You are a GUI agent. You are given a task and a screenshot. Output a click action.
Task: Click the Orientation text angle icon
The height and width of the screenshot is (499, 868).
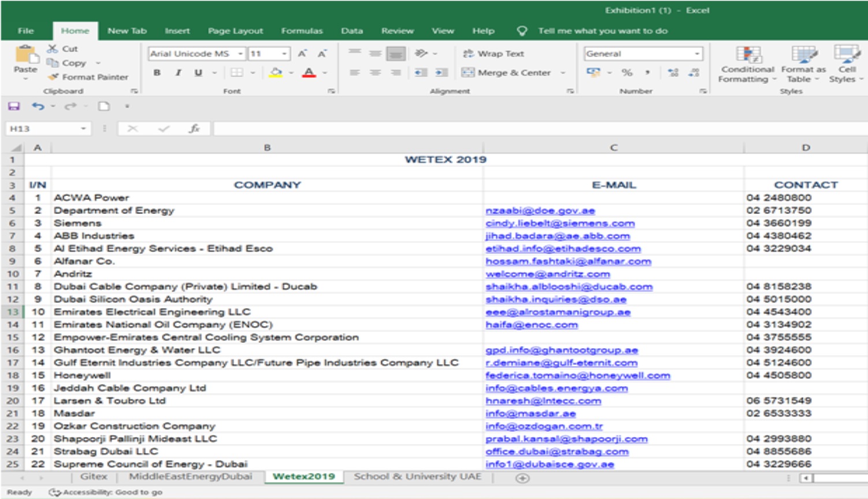[x=421, y=54]
